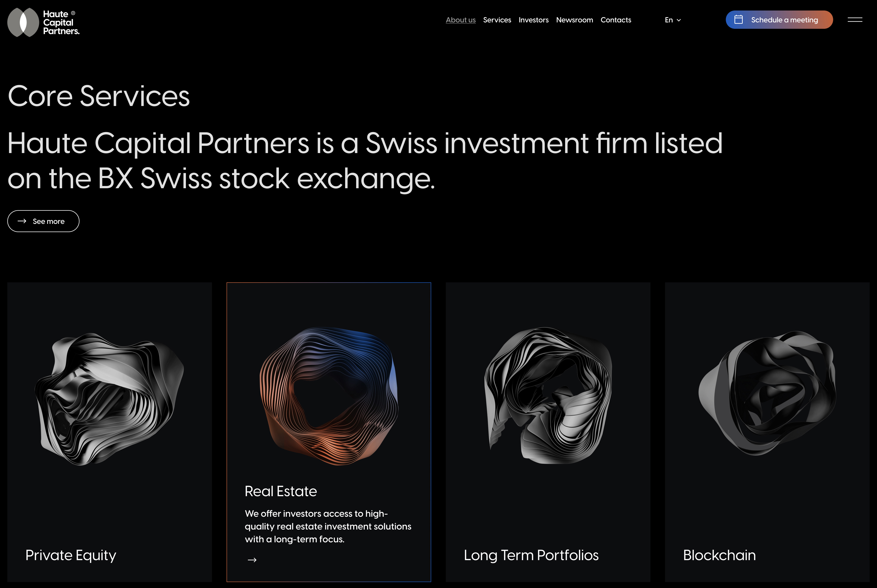Open the hamburger menu icon
The height and width of the screenshot is (588, 877).
click(854, 20)
